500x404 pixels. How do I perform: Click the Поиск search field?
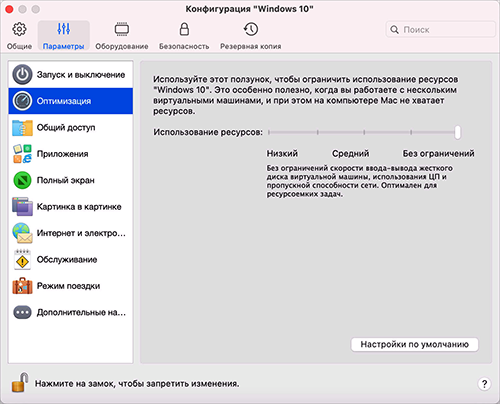441,30
